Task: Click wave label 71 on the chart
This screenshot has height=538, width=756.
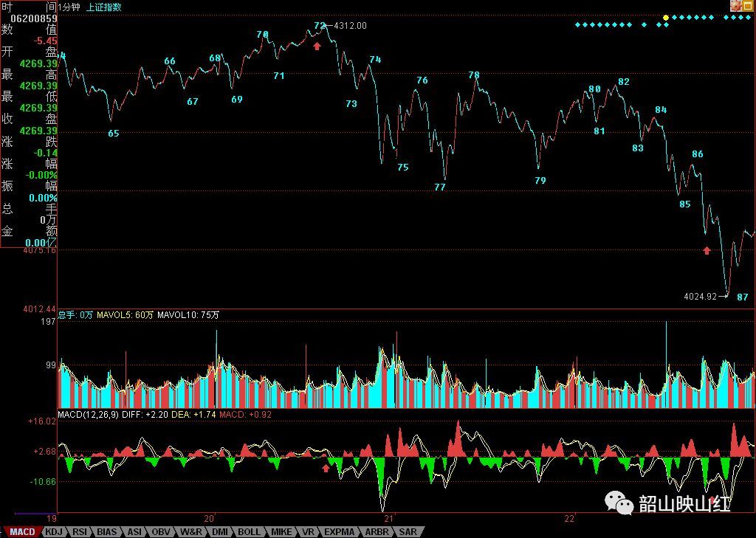Action: pos(278,76)
